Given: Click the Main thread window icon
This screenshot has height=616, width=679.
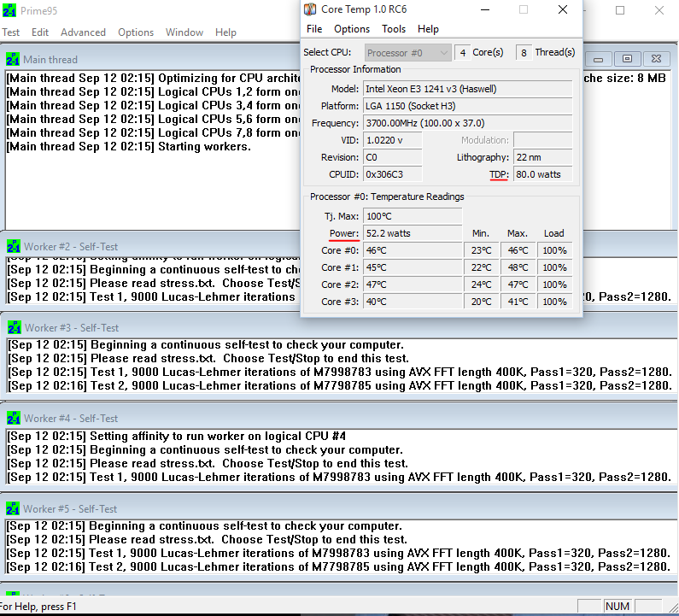Looking at the screenshot, I should click(x=13, y=59).
